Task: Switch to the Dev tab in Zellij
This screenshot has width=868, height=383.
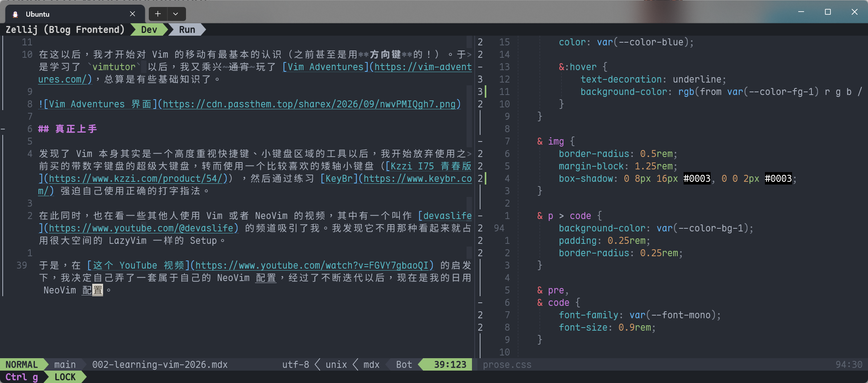Action: 149,29
